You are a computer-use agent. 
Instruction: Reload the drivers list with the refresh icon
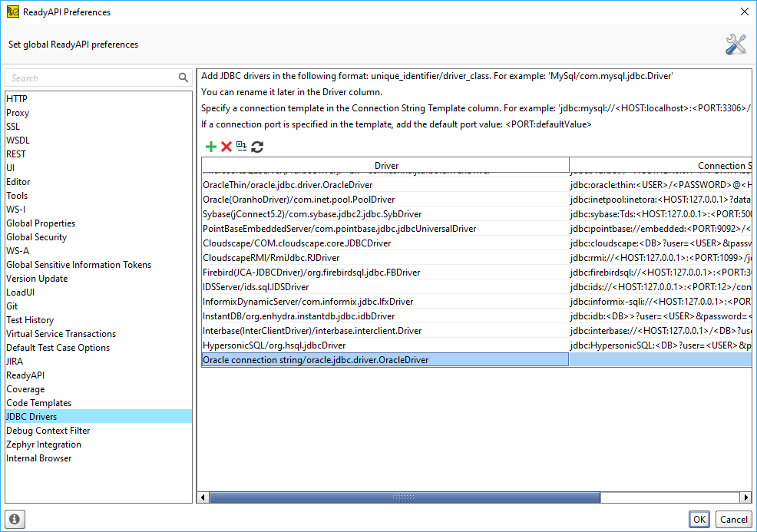[x=257, y=147]
